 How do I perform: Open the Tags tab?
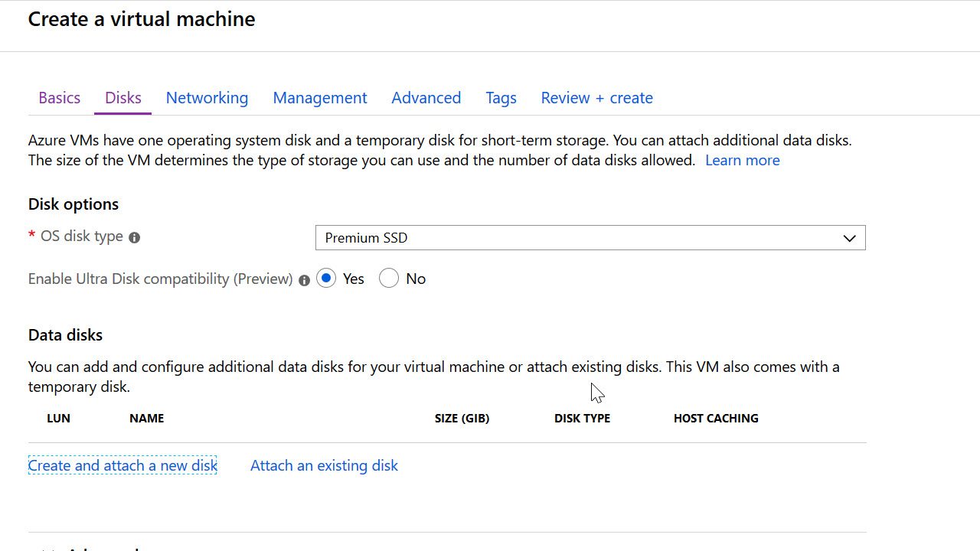501,98
